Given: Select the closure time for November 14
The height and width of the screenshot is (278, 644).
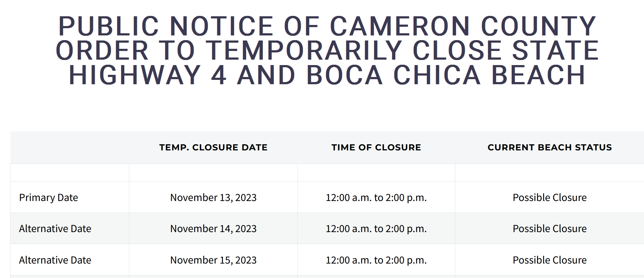Looking at the screenshot, I should [x=376, y=229].
